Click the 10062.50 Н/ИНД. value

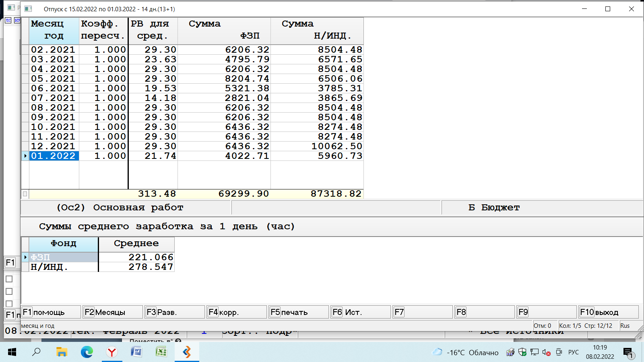tap(337, 146)
